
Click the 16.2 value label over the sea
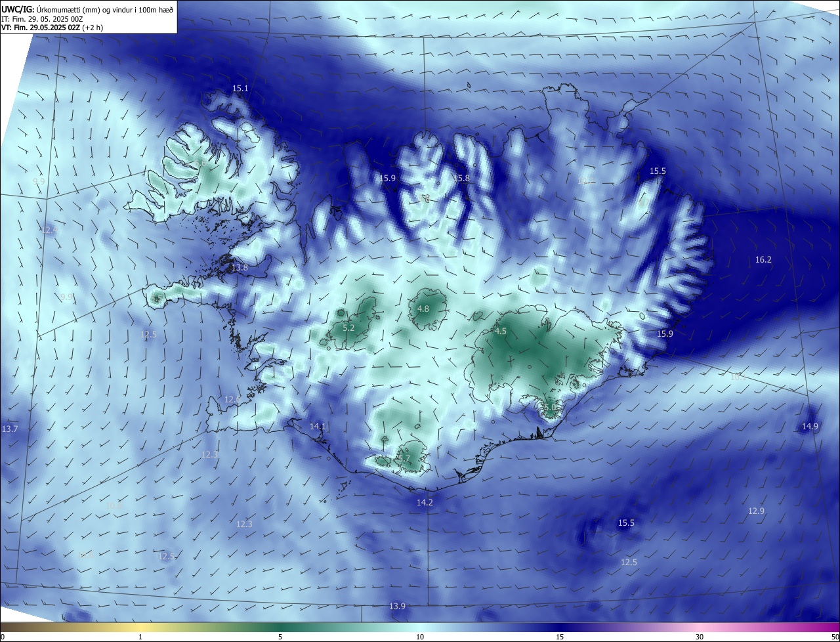(x=763, y=259)
